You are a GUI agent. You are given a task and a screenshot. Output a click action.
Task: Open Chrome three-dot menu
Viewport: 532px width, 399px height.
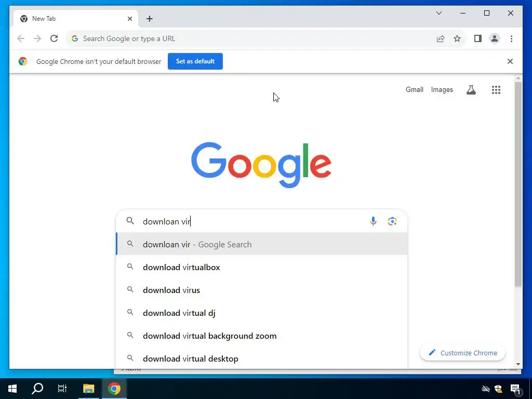tap(511, 38)
